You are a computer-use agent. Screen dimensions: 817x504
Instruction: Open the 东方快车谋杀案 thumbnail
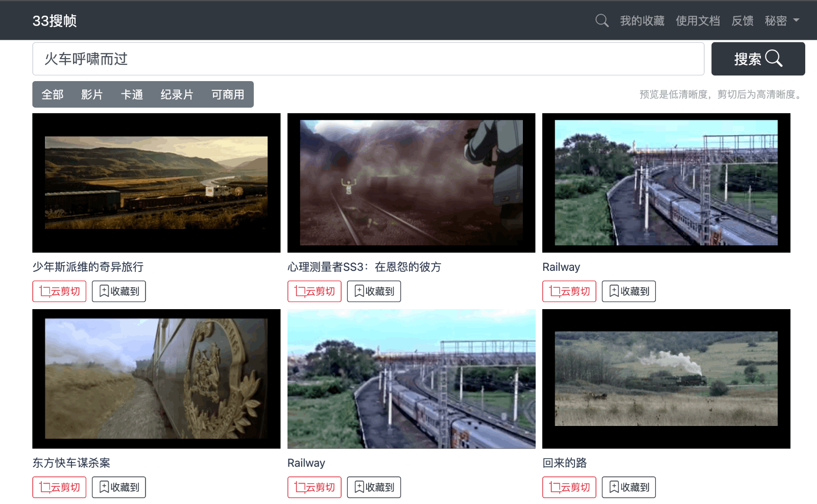pos(156,379)
